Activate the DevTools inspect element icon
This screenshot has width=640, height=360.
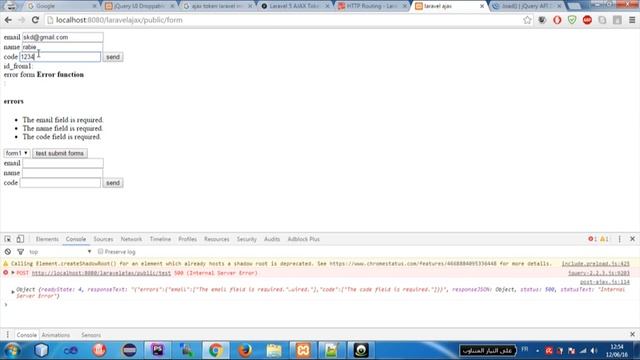tap(8, 239)
